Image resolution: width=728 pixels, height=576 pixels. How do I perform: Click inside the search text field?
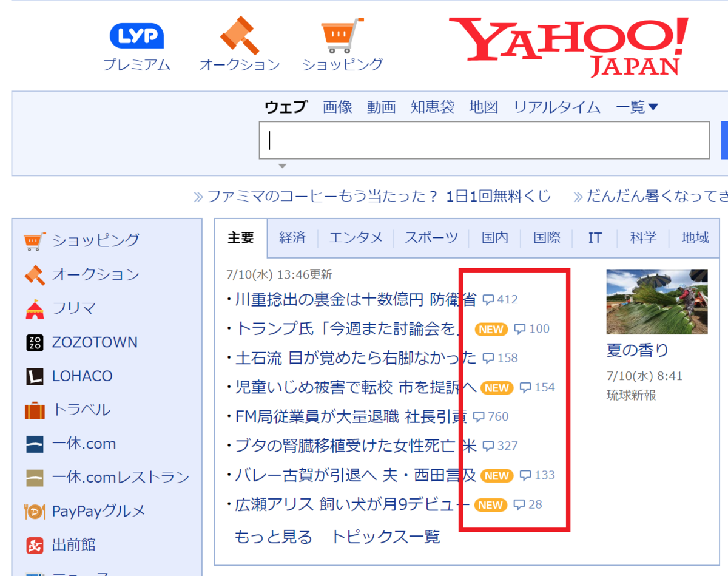(484, 140)
